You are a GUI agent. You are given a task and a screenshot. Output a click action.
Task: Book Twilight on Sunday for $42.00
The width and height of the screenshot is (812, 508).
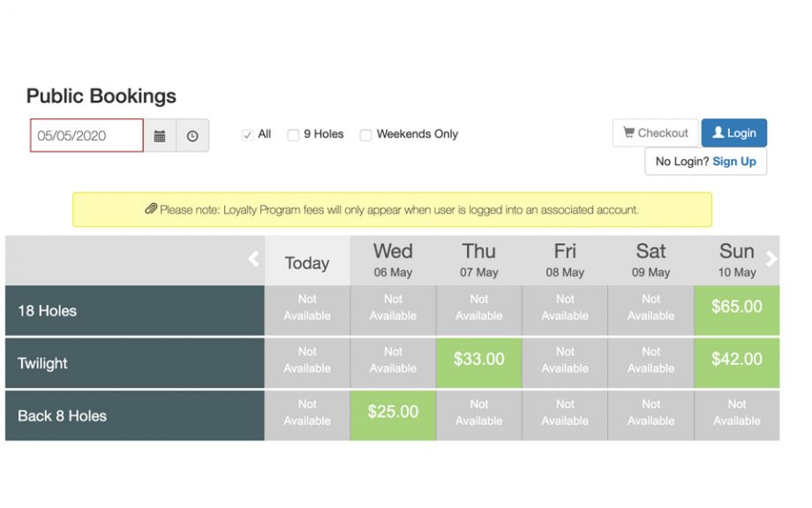(736, 360)
